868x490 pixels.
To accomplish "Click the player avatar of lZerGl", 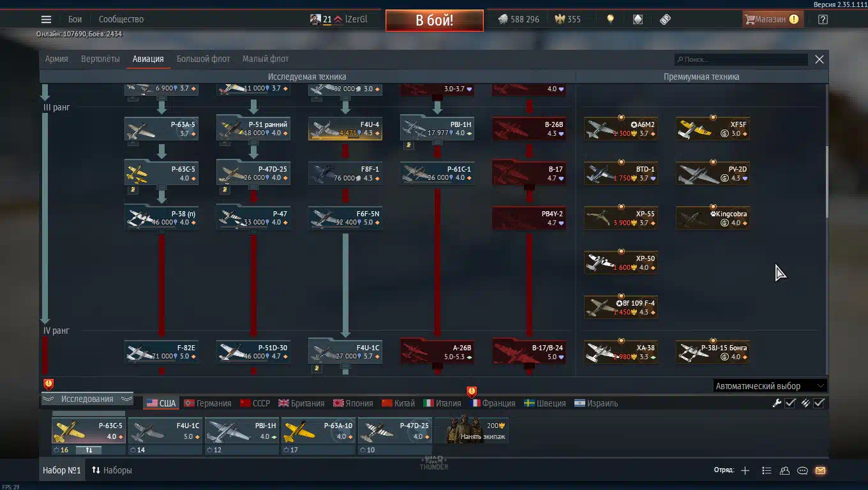I will [x=315, y=19].
